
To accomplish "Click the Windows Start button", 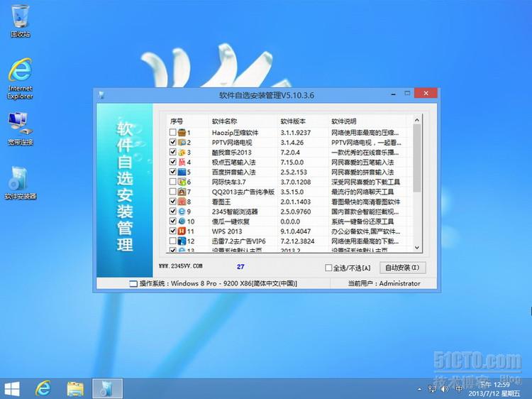I will [x=12, y=389].
